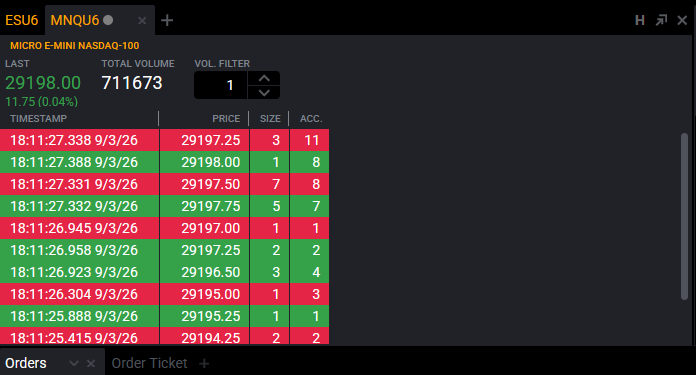Click the price 29197.75 cell
Image resolution: width=696 pixels, height=375 pixels.
(x=210, y=206)
